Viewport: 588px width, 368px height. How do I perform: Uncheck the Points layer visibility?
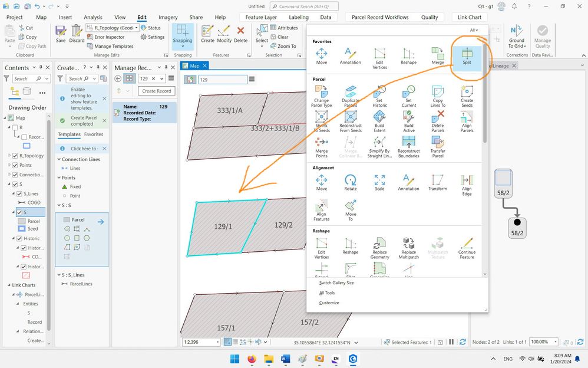click(15, 165)
